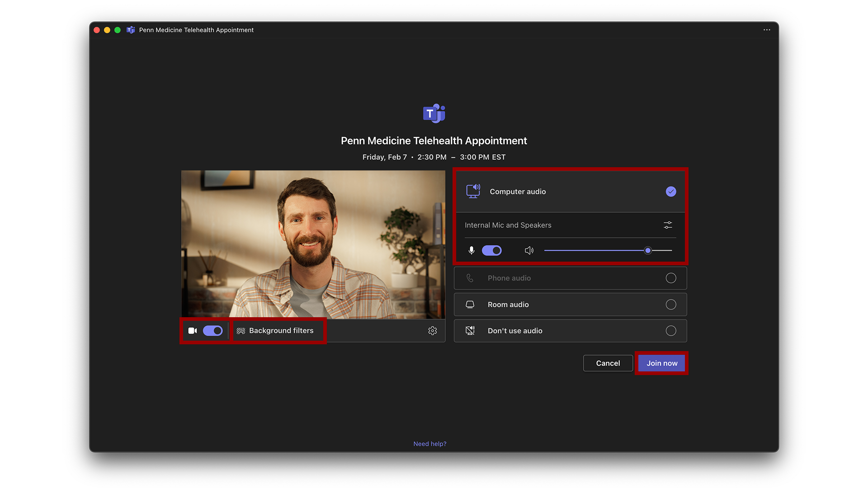Click the Room audio device icon

pos(470,304)
